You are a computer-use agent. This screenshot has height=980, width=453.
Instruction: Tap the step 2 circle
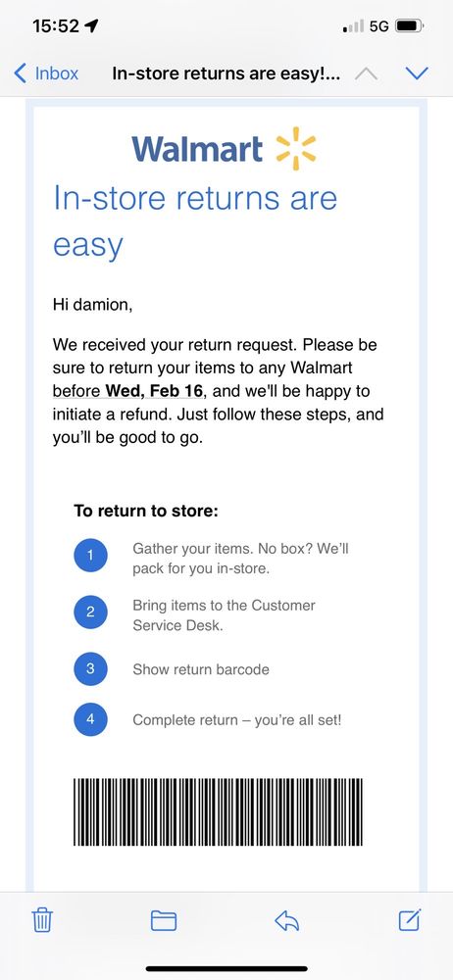90,612
